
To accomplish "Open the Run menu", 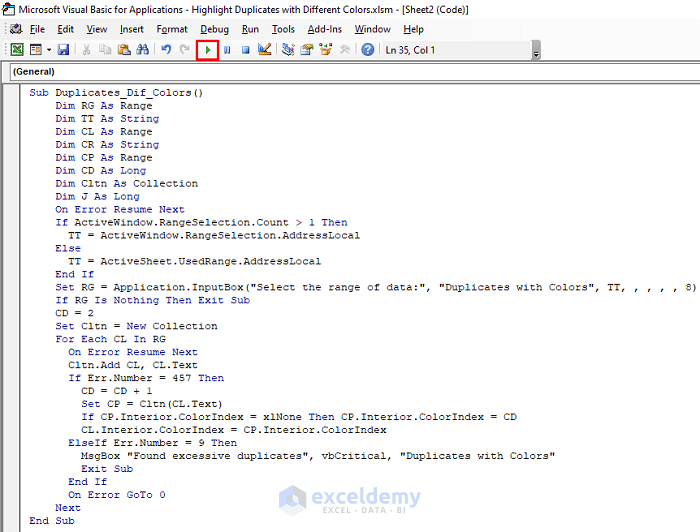I will tap(250, 29).
